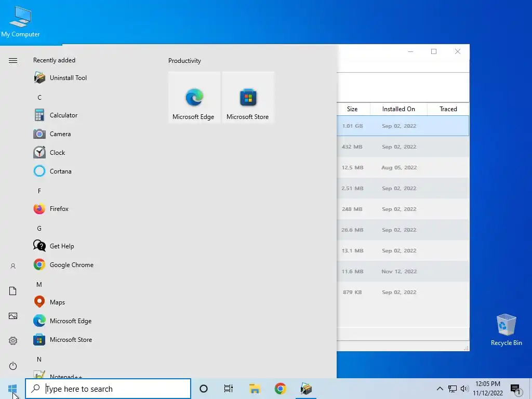Select the 879 KB program row
The height and width of the screenshot is (399, 532).
tap(403, 292)
